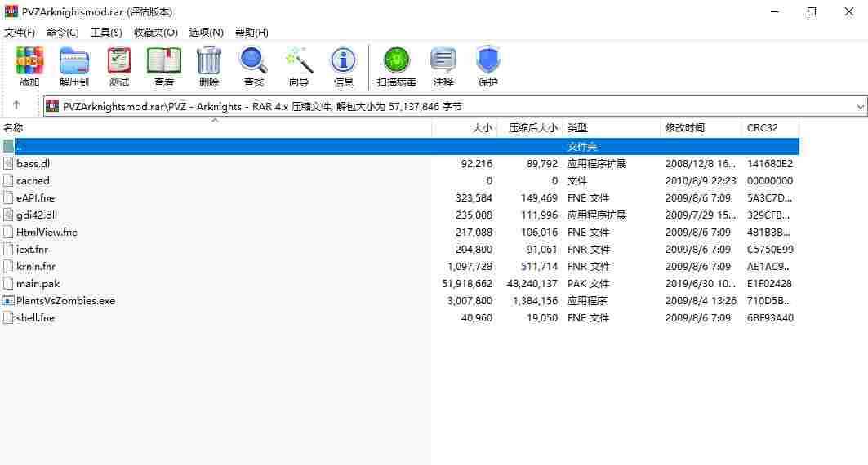
Task: Click the WinRAR title bar app icon
Action: click(x=11, y=11)
